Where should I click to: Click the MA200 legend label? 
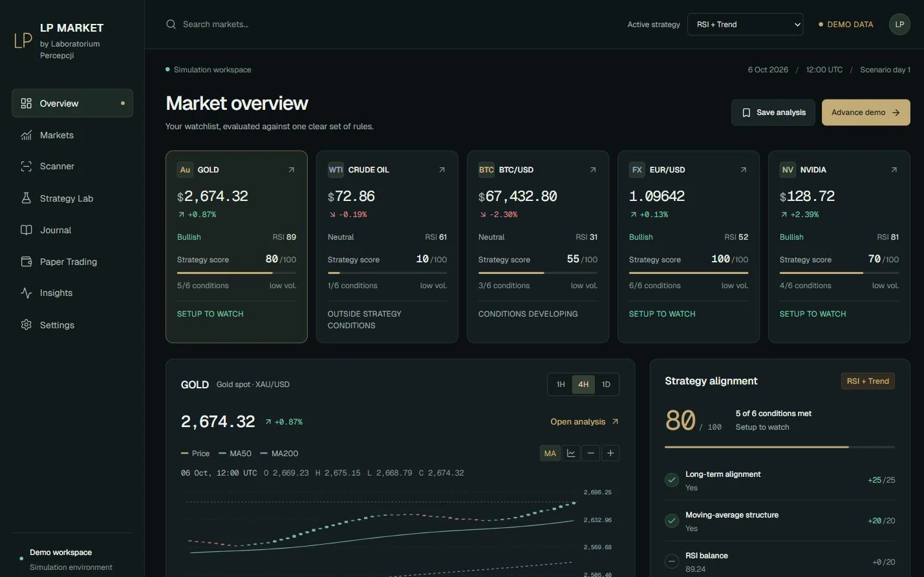(x=285, y=454)
